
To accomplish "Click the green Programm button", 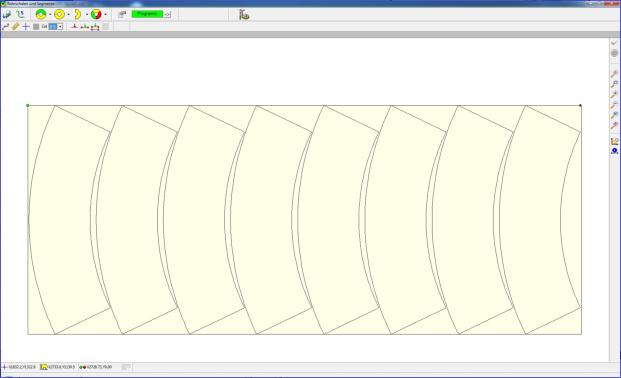I will coord(147,14).
